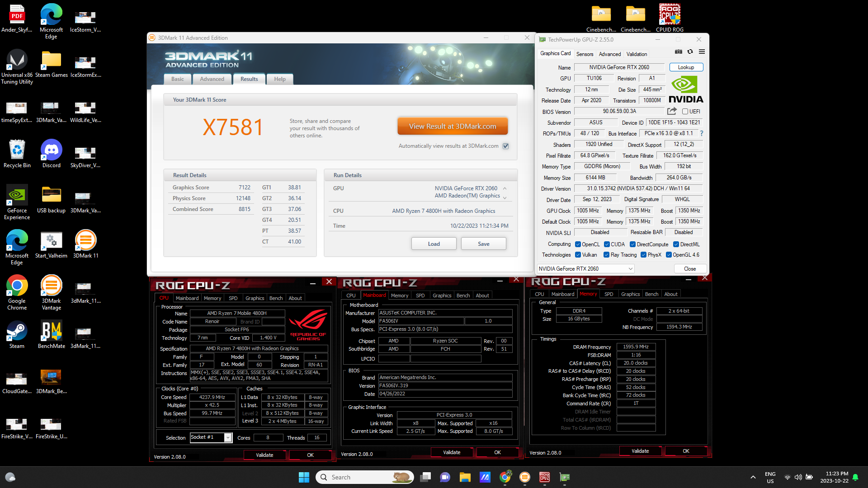This screenshot has width=868, height=488.
Task: Click the Physics Score value 12148
Action: [x=243, y=198]
